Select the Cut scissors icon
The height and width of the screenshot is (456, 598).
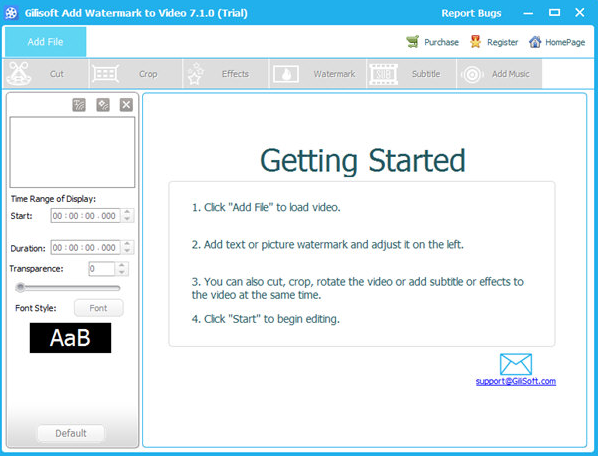pos(19,74)
